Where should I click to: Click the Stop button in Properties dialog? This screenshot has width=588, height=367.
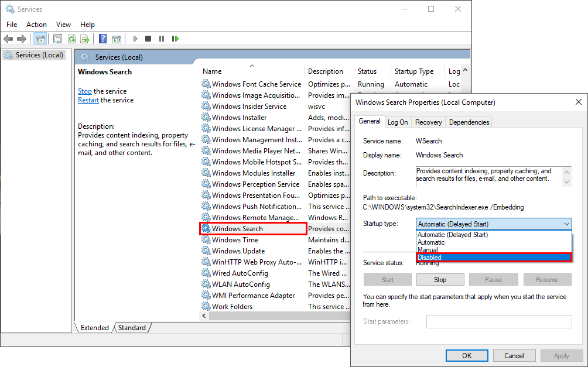[x=440, y=280]
